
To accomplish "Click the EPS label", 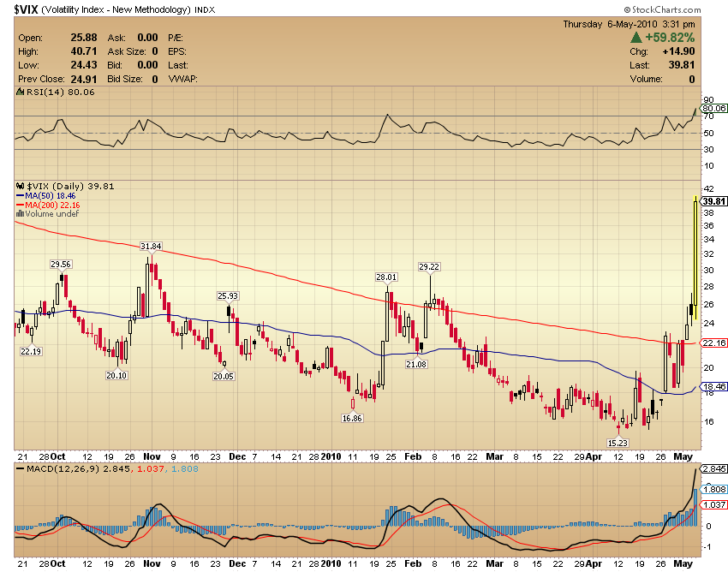I will tap(177, 51).
